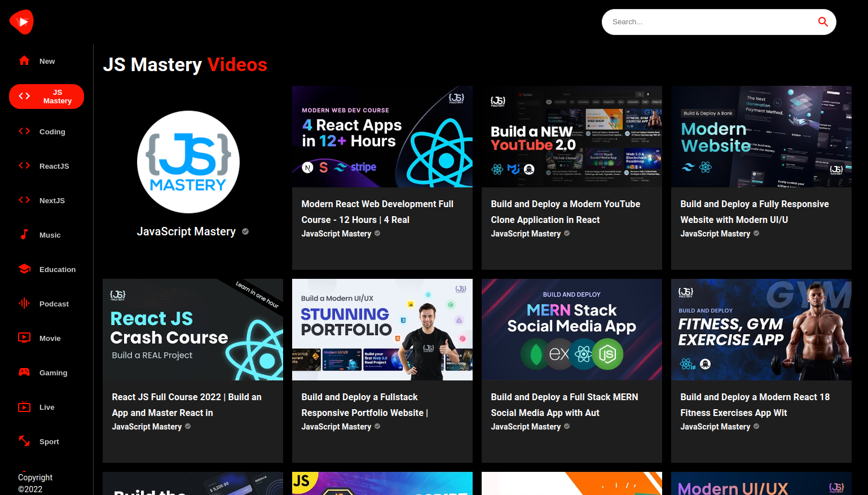Select the Movie category
Viewport: 868px width, 495px height.
coord(46,338)
